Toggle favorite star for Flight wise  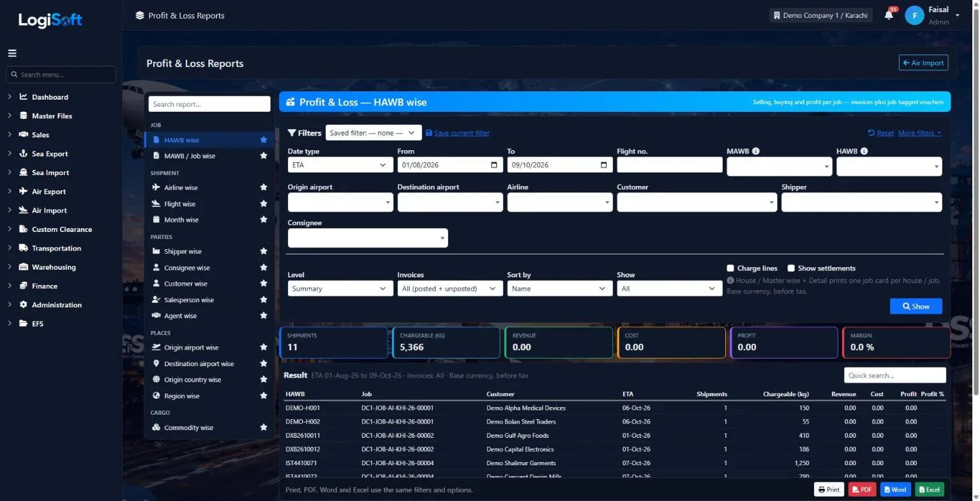tap(263, 204)
